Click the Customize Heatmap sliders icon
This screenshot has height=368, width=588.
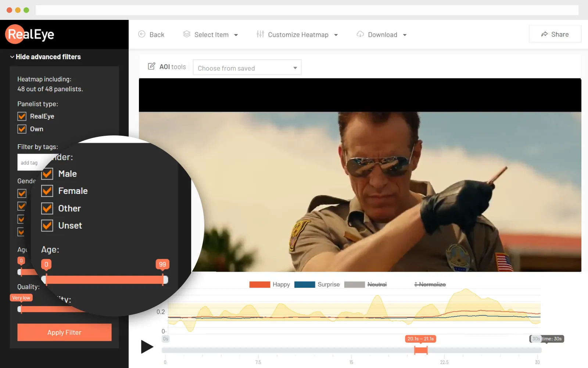(260, 34)
